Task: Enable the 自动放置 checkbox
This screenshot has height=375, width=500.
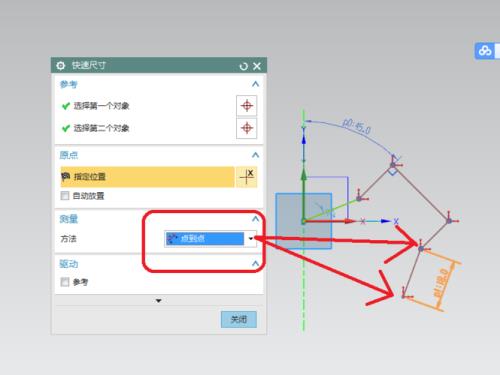Action: click(65, 196)
